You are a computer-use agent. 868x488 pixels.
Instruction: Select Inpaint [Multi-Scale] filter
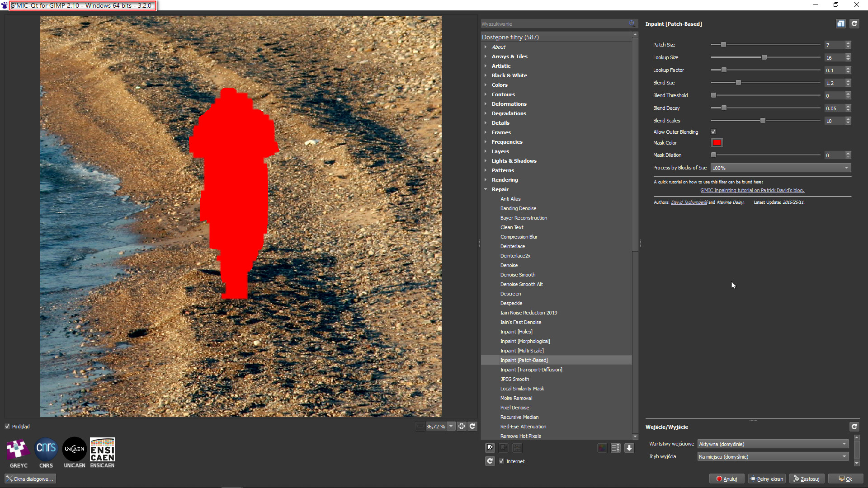click(x=522, y=351)
